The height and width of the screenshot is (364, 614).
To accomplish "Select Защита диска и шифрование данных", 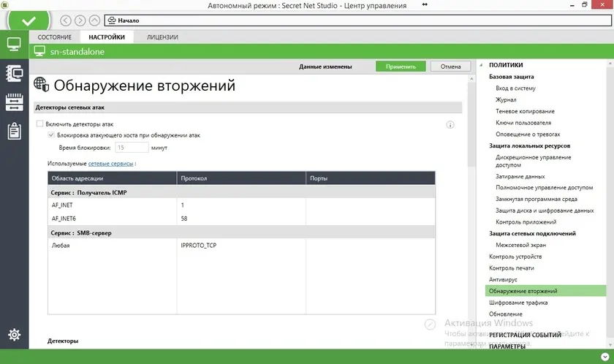I will click(x=545, y=211).
